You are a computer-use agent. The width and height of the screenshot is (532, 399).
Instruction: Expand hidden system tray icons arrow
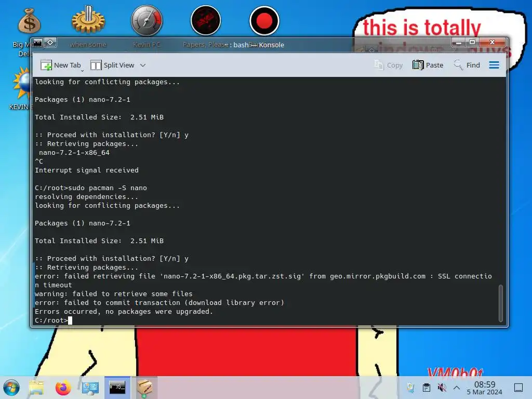click(x=457, y=388)
